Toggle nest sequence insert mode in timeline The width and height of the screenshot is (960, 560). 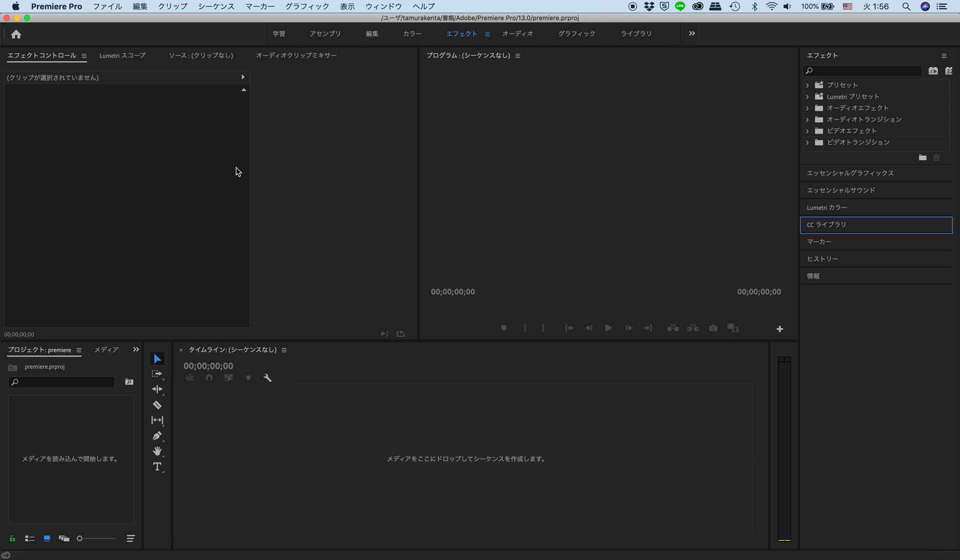point(189,378)
